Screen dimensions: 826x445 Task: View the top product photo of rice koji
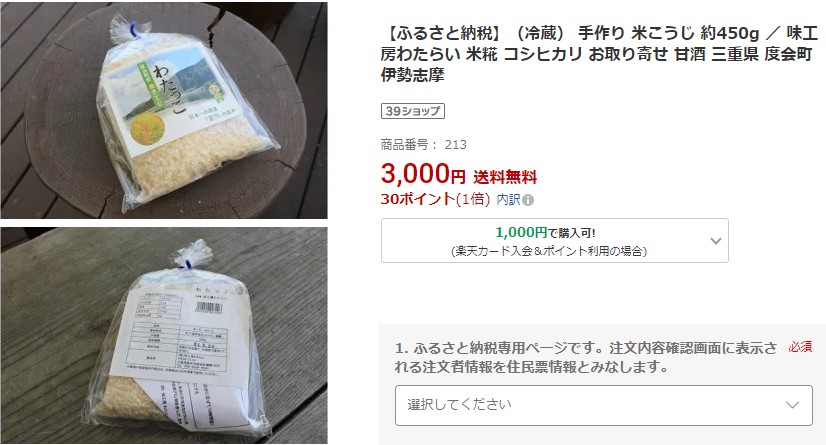point(164,110)
